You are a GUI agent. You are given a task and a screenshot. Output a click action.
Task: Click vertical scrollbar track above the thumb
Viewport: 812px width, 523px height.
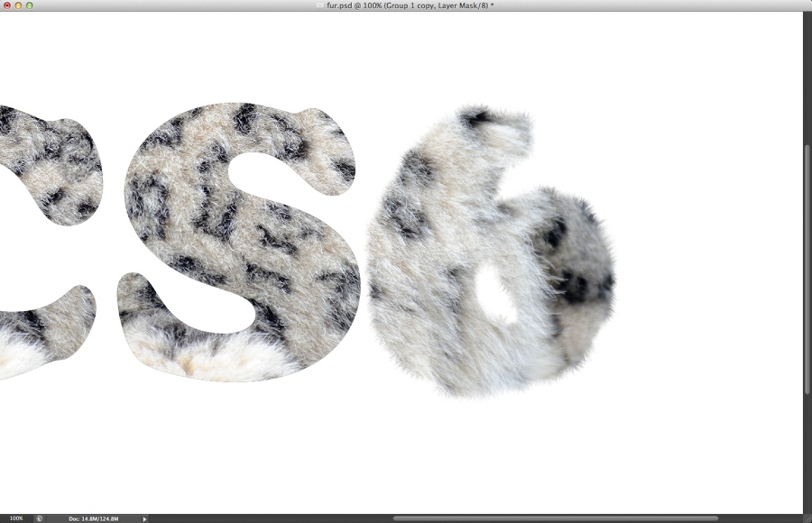[807, 81]
